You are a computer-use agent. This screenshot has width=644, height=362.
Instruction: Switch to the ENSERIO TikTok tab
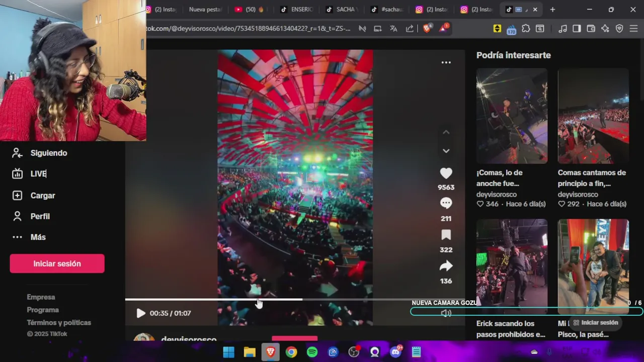(x=296, y=10)
